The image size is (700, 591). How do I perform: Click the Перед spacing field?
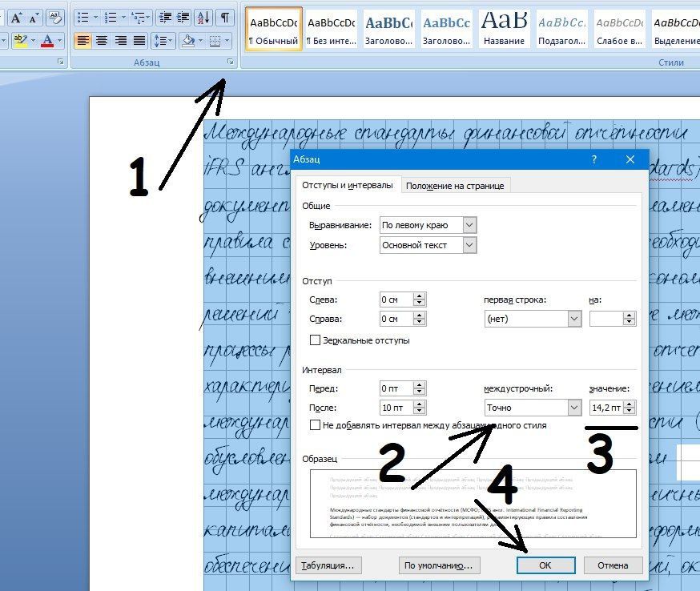396,388
